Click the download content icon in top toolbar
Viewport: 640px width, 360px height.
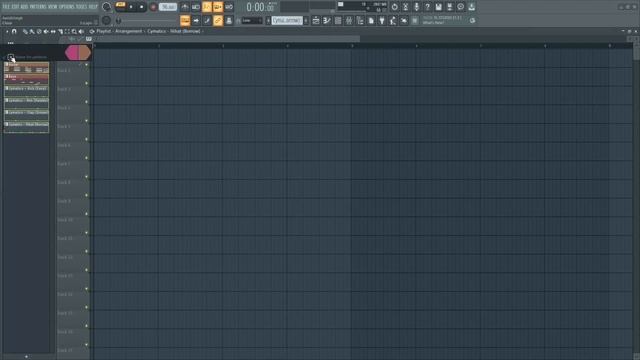pyautogui.click(x=471, y=7)
